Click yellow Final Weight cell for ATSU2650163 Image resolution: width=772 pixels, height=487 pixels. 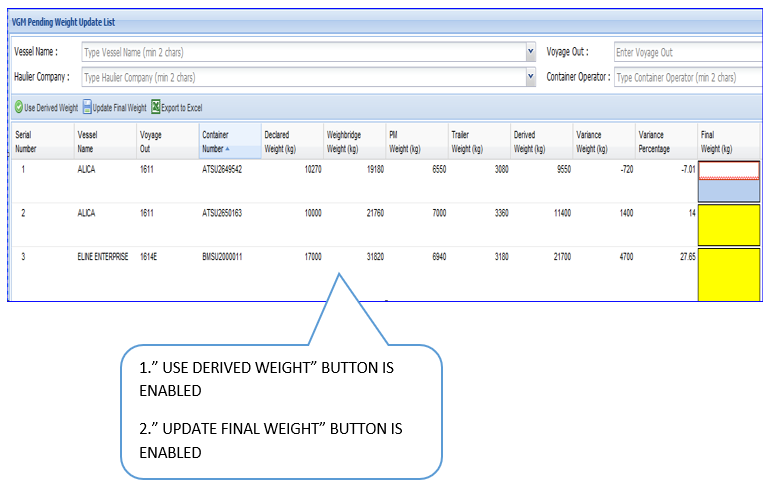729,225
